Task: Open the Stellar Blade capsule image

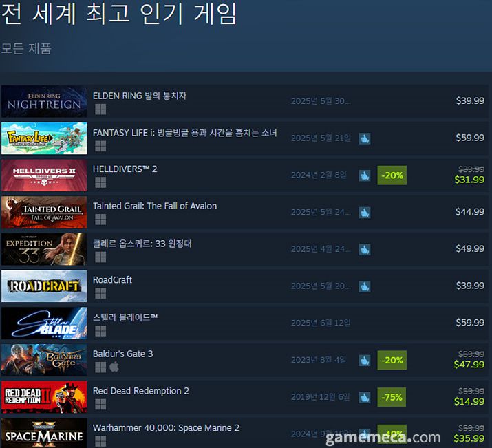Action: pyautogui.click(x=44, y=323)
